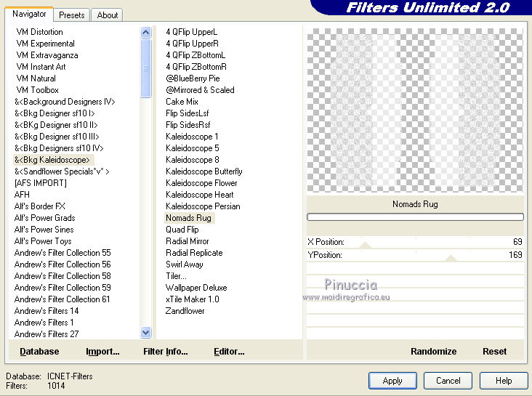Select Andrew's Filter Collection 55
Screen dimensions: 532x396
(x=63, y=252)
